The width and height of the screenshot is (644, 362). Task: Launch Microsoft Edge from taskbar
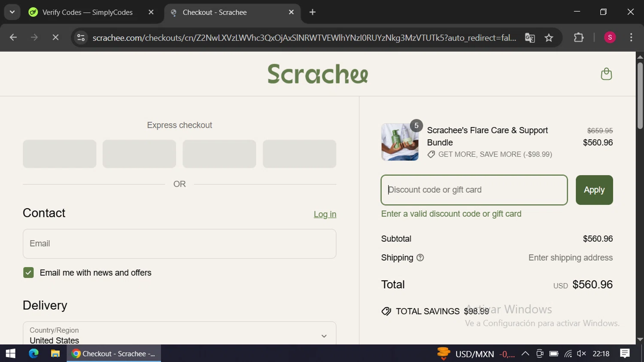33,353
